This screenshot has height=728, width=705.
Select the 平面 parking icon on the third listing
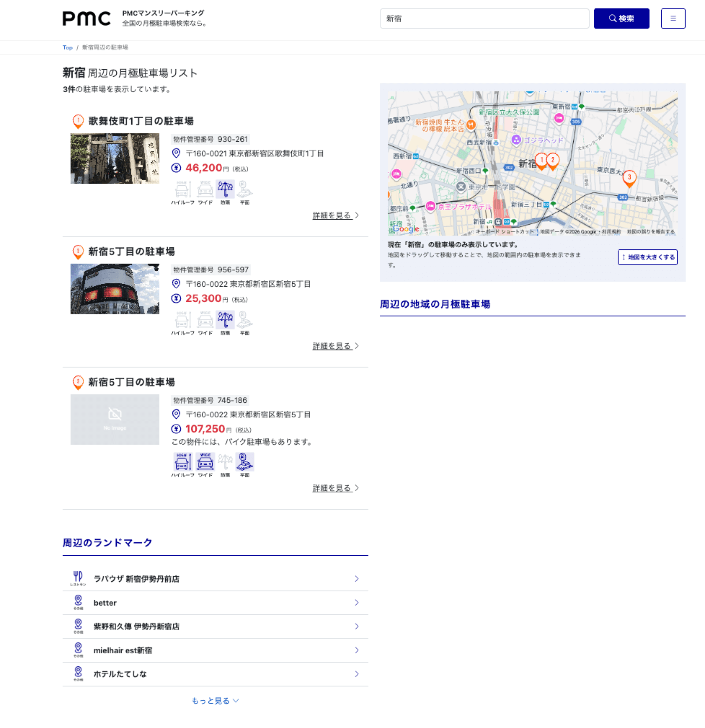pos(245,462)
